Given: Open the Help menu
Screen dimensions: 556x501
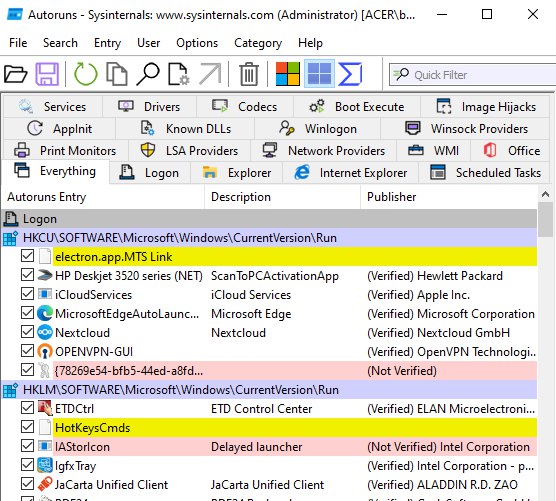Looking at the screenshot, I should [x=310, y=43].
